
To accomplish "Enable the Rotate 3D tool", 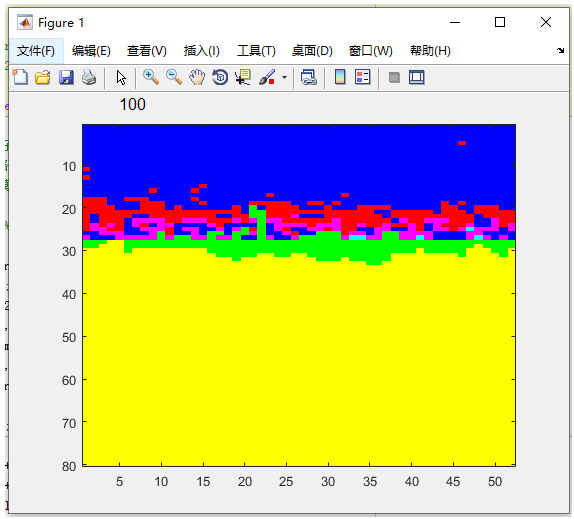I will click(220, 77).
